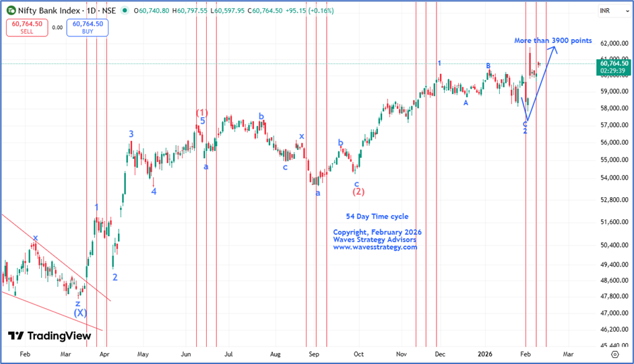Image resolution: width=634 pixels, height=364 pixels.
Task: Click the red SELL 60,764.50 button
Action: (x=27, y=28)
